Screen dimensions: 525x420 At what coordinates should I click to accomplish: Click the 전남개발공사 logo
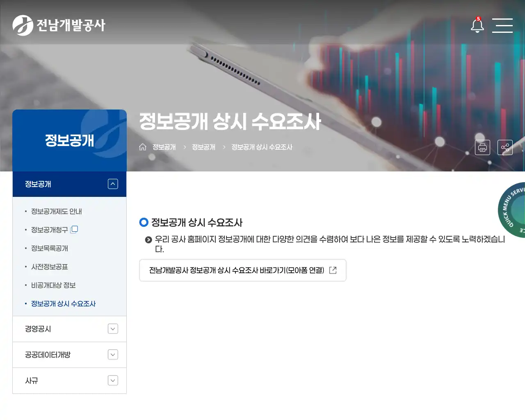(x=59, y=25)
